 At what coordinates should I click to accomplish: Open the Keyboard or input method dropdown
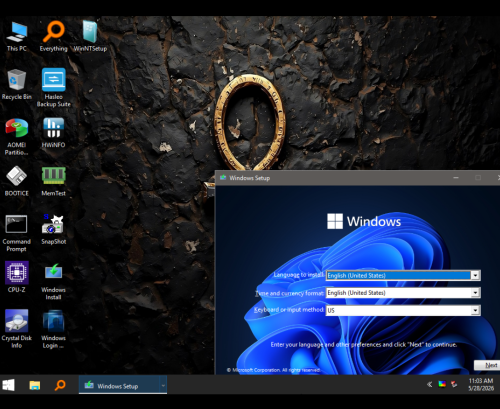[403, 310]
